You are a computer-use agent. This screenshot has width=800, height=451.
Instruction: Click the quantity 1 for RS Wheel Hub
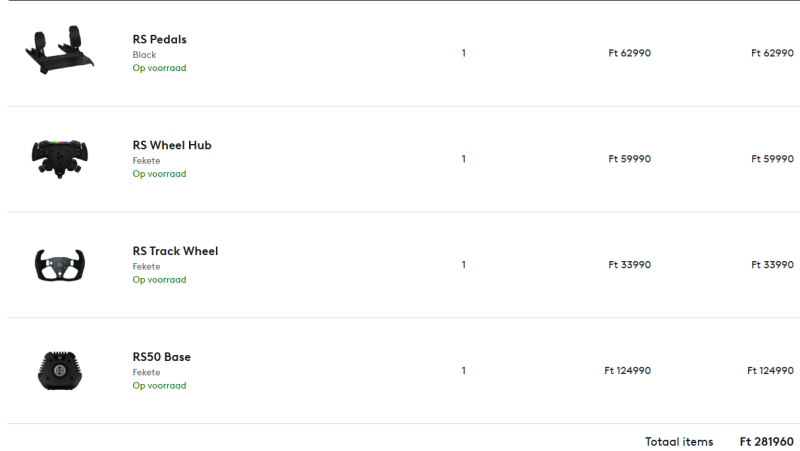point(463,159)
